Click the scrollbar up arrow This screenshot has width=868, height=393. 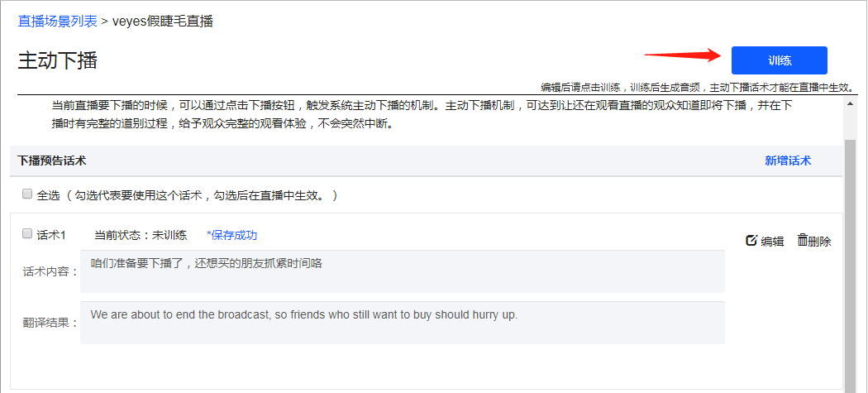[850, 103]
